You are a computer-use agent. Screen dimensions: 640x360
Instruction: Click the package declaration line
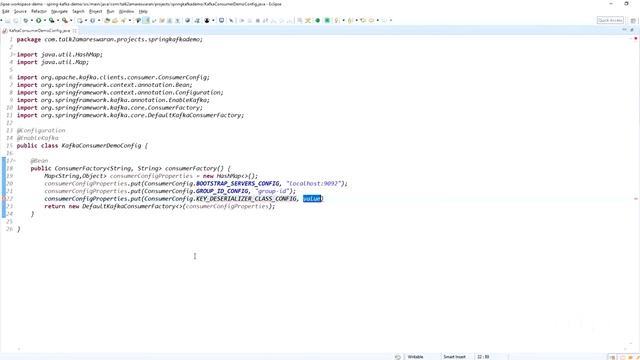point(110,40)
